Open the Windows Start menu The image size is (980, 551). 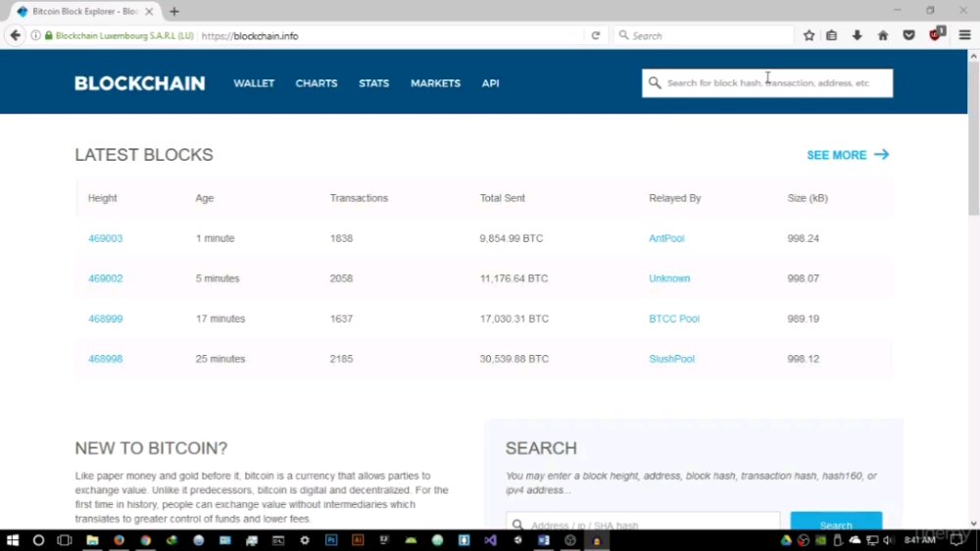13,540
